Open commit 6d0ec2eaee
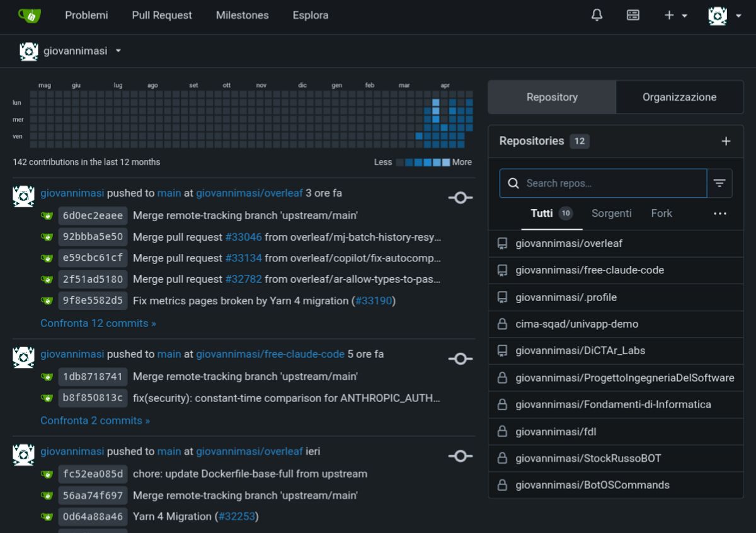 click(x=93, y=215)
